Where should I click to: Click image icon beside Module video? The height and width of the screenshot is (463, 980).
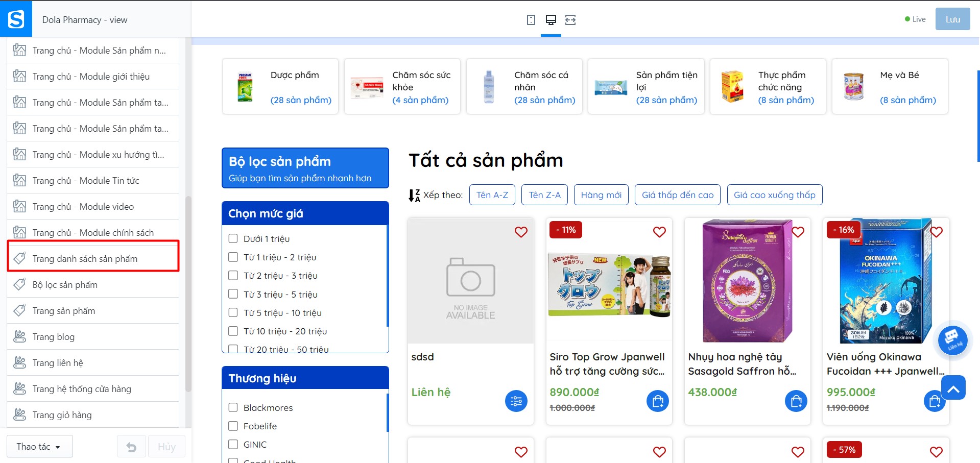(19, 207)
